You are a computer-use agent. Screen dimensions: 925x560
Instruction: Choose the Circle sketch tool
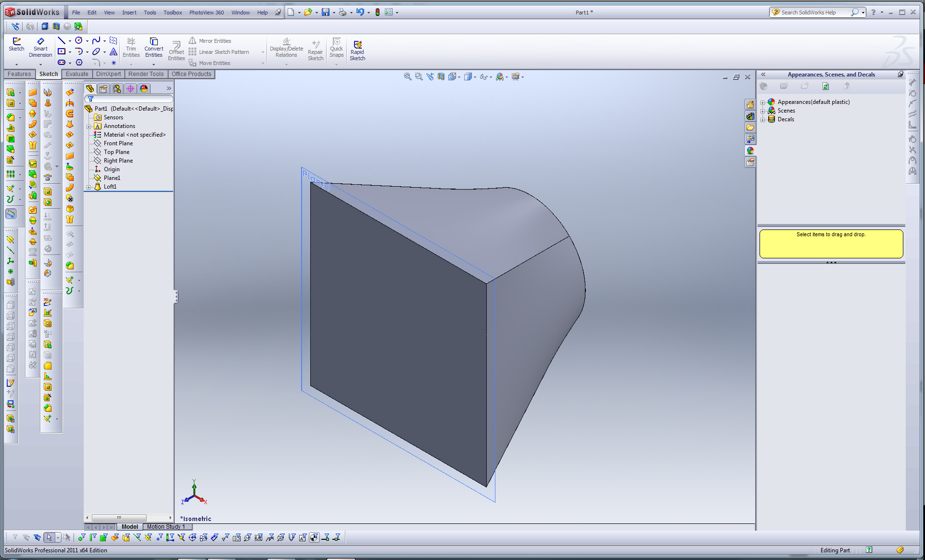click(79, 40)
